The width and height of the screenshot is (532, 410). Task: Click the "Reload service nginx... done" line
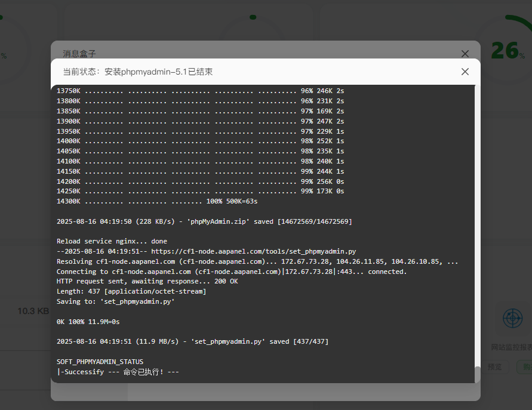tap(112, 242)
